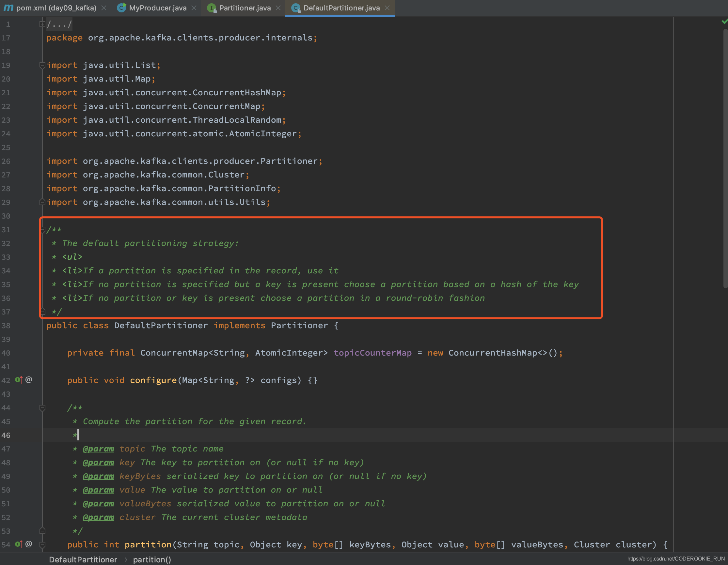Image resolution: width=728 pixels, height=565 pixels.
Task: Collapse the import block at line 19
Action: pos(42,65)
